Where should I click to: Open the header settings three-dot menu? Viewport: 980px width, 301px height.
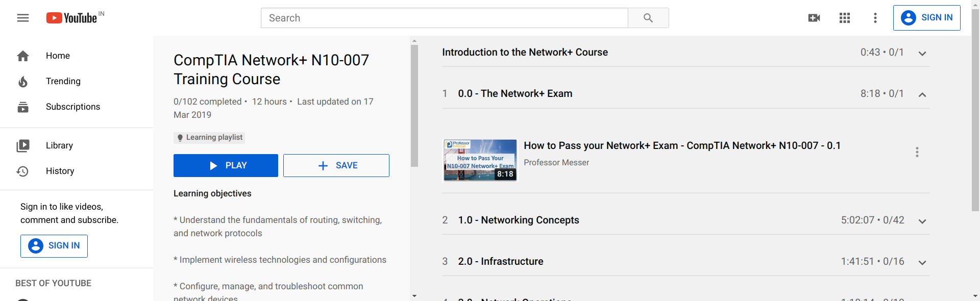[875, 18]
